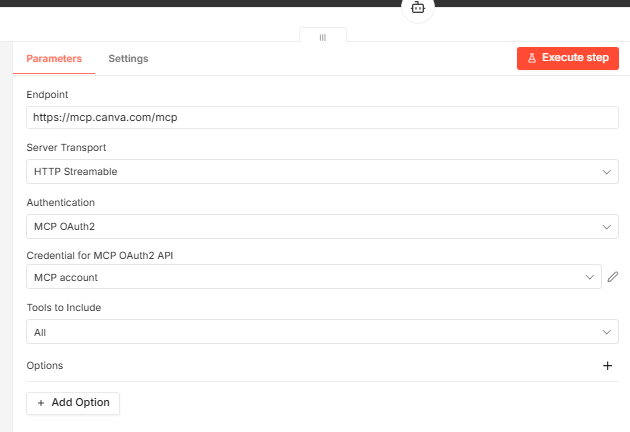Expand the Tools to Include dropdown

pyautogui.click(x=322, y=332)
